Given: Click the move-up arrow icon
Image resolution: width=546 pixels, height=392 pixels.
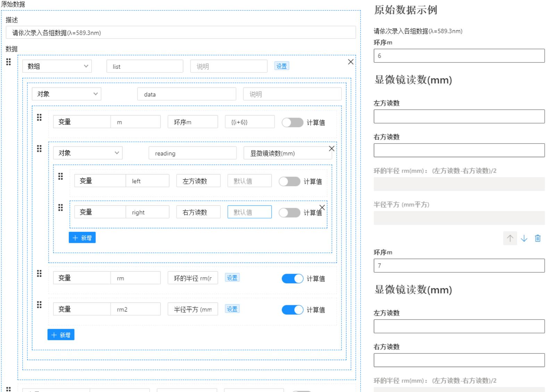Looking at the screenshot, I should tap(510, 238).
